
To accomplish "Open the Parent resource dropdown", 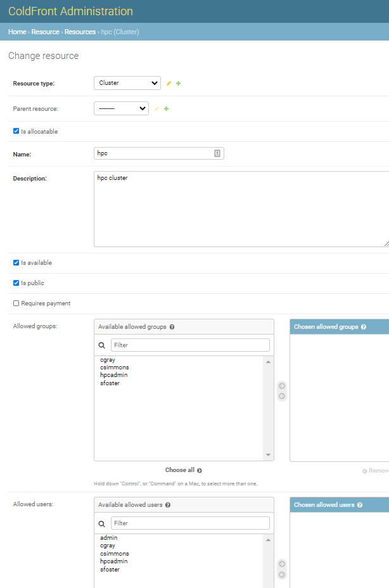I will (x=121, y=108).
